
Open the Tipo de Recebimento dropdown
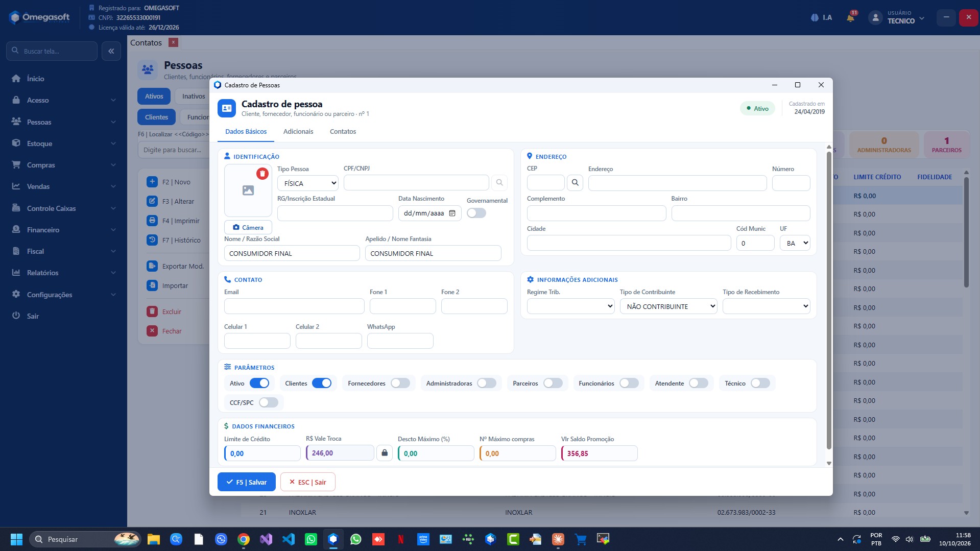767,306
